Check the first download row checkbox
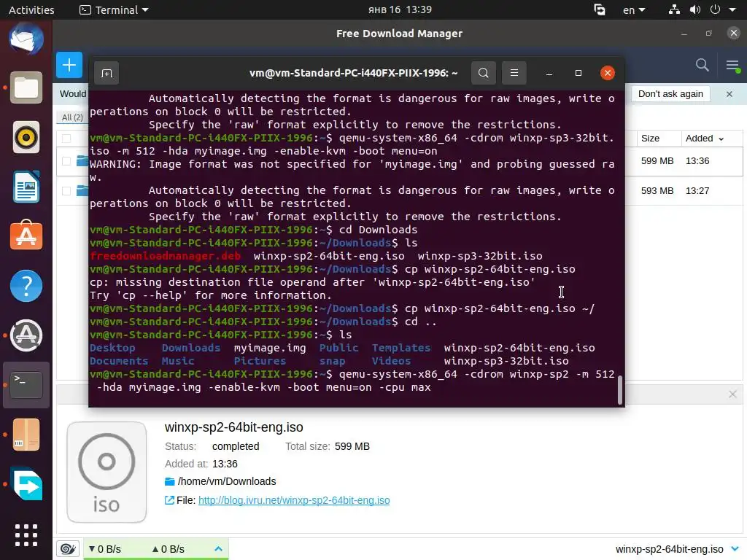 66,161
